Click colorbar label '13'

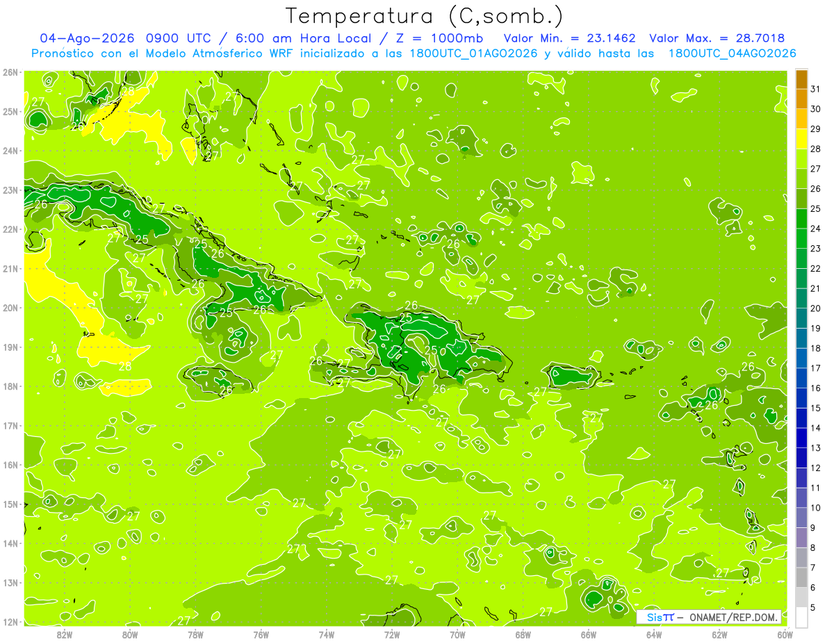[815, 447]
